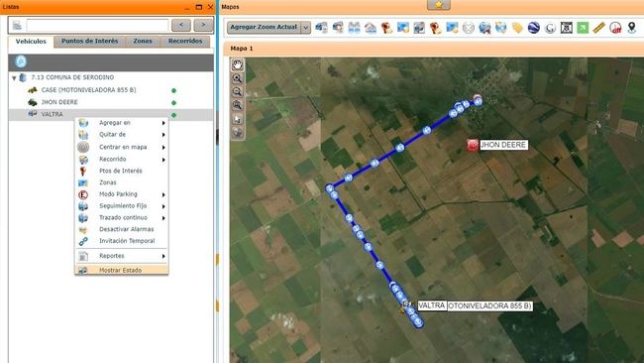
Task: Toggle green status dot for JHON DEERE
Action: point(173,103)
